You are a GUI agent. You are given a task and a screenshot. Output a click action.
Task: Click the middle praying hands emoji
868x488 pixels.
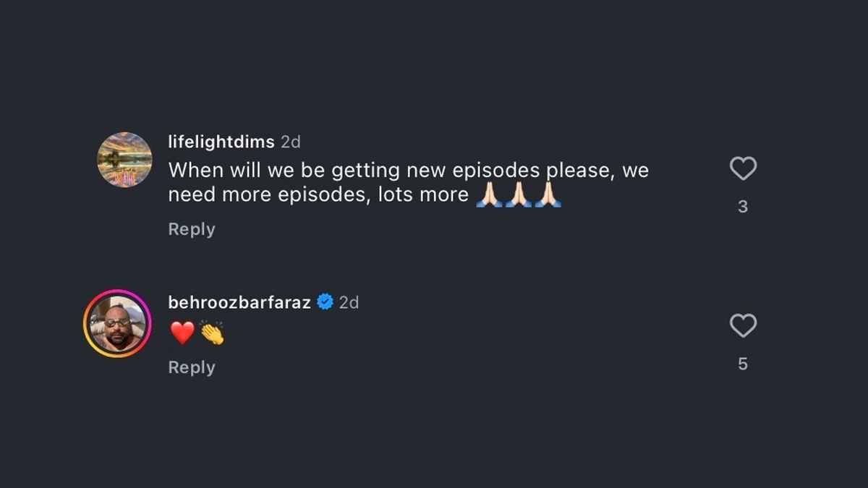tap(519, 194)
